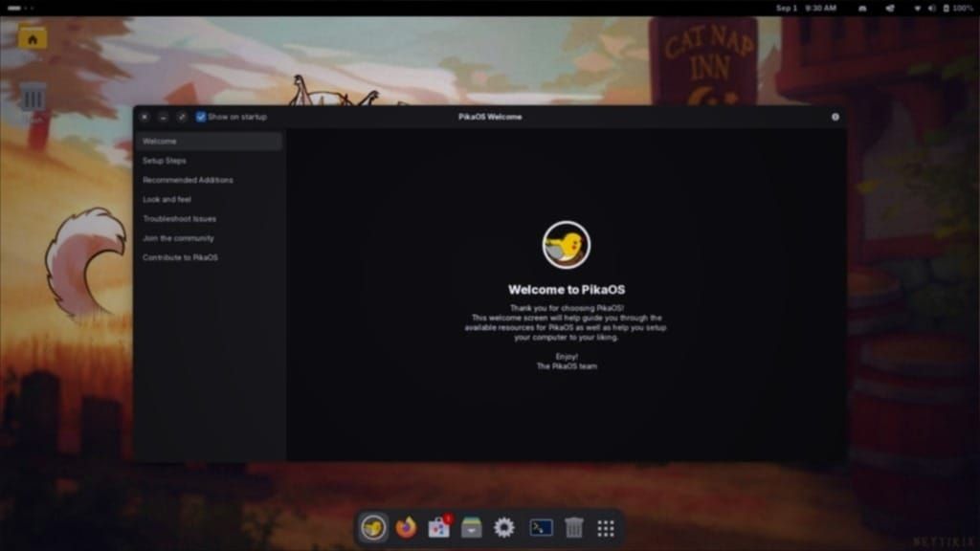
Task: Open Contribute to PikaOS page
Action: coord(209,257)
